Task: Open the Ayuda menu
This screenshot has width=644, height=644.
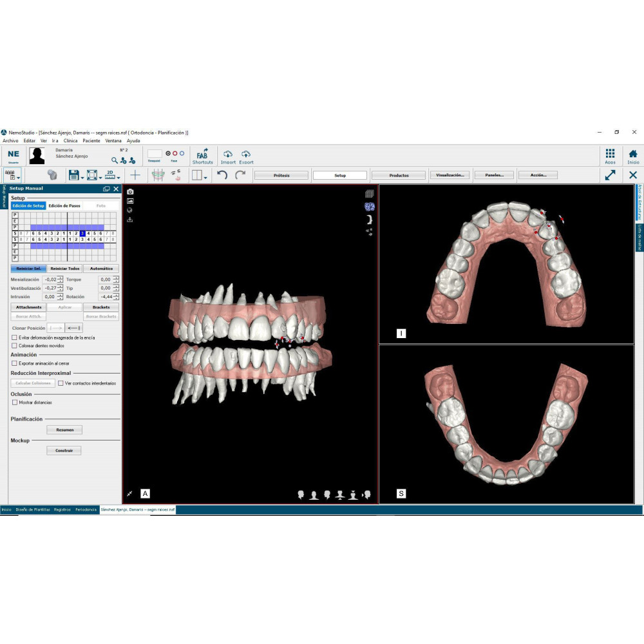Action: click(x=133, y=141)
